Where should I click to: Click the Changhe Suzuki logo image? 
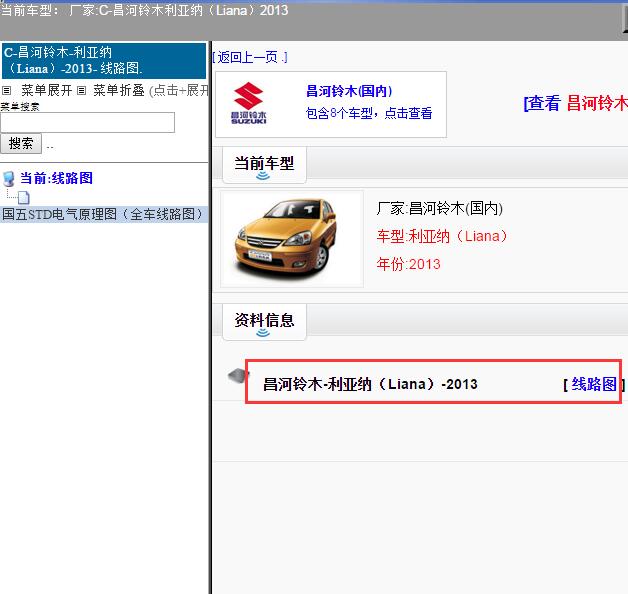248,103
